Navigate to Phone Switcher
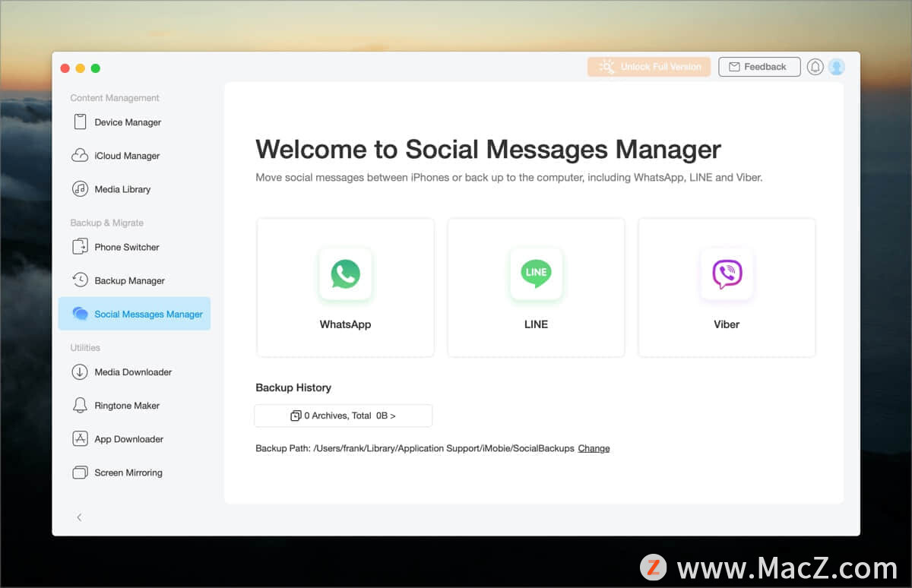912x588 pixels. click(135, 247)
